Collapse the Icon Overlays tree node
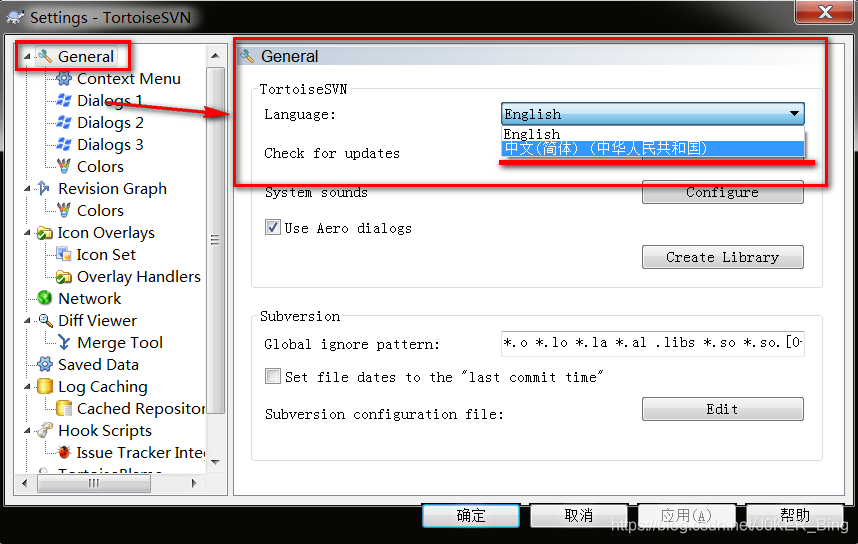The image size is (858, 544). click(27, 233)
